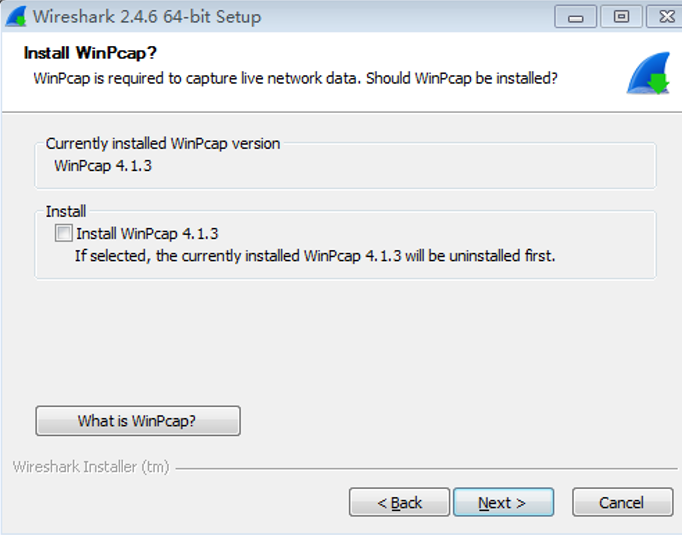The image size is (682, 535).
Task: Open the 'What is WinPcap?' info button
Action: point(138,421)
